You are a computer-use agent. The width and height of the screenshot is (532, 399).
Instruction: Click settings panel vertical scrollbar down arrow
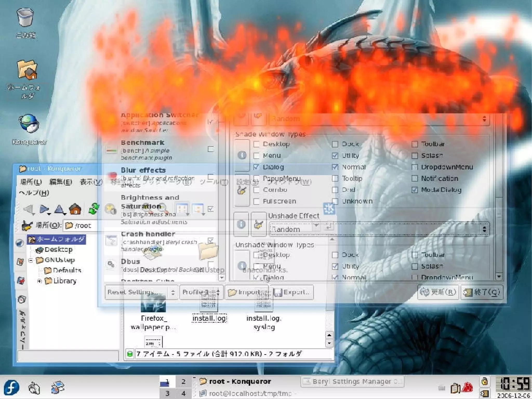(498, 277)
